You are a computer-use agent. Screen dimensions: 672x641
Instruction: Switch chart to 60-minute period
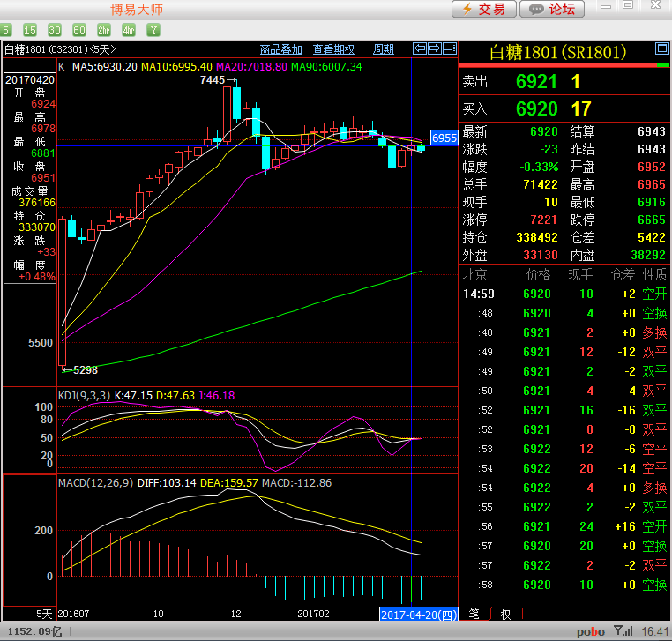coord(80,30)
